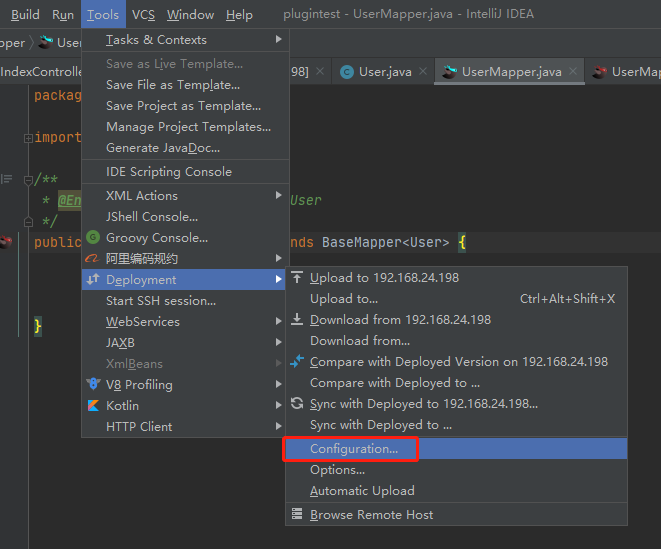
Task: Close the User.java tab
Action: (x=423, y=72)
